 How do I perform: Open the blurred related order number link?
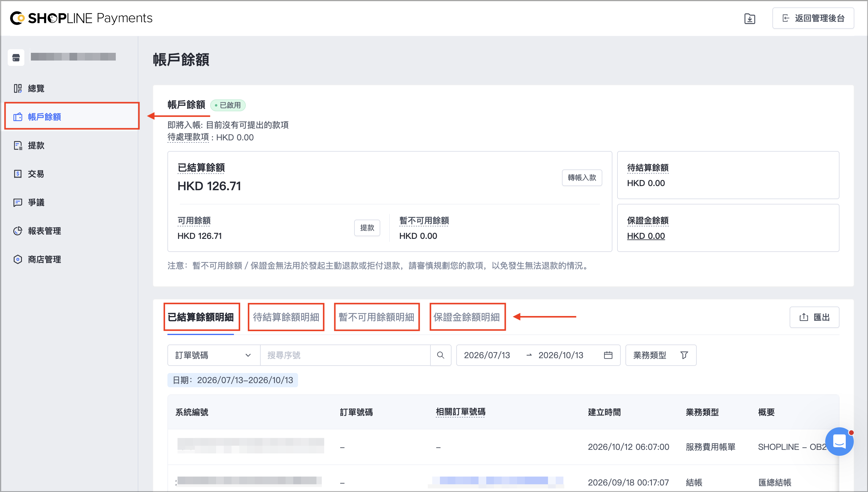pos(497,482)
